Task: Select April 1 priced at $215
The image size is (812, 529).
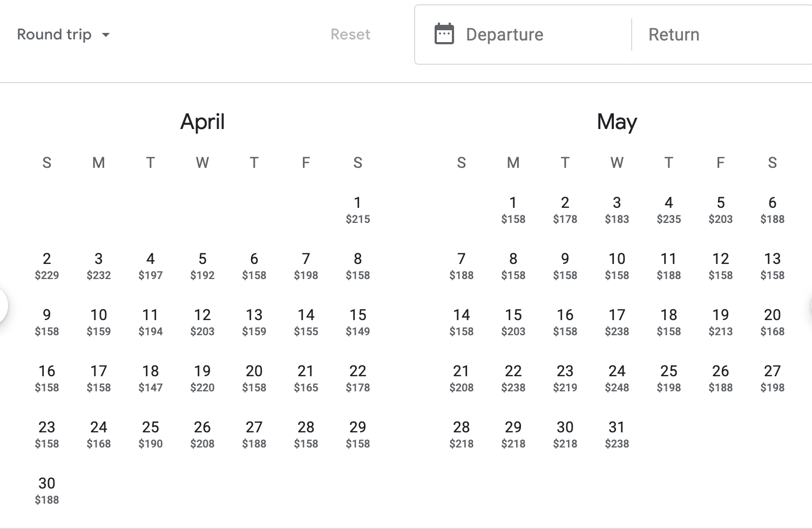Action: pyautogui.click(x=358, y=209)
